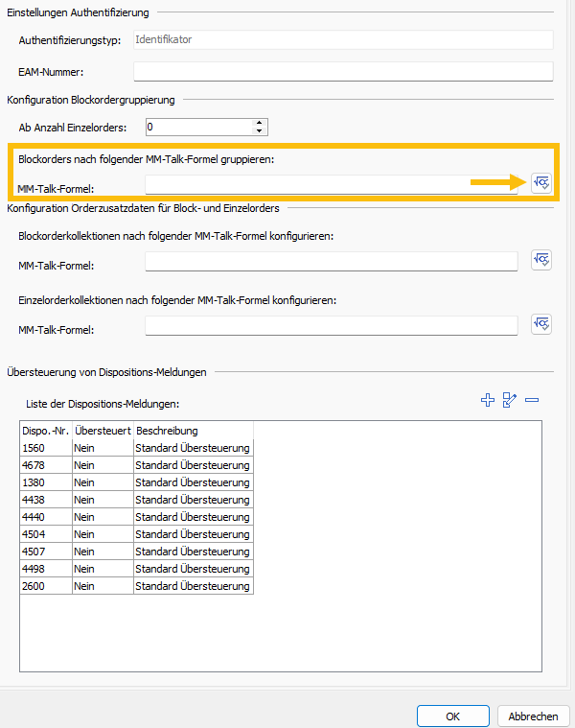This screenshot has height=728, width=575.
Task: Remove Dispositions-Meldung with minus icon
Action: [532, 401]
